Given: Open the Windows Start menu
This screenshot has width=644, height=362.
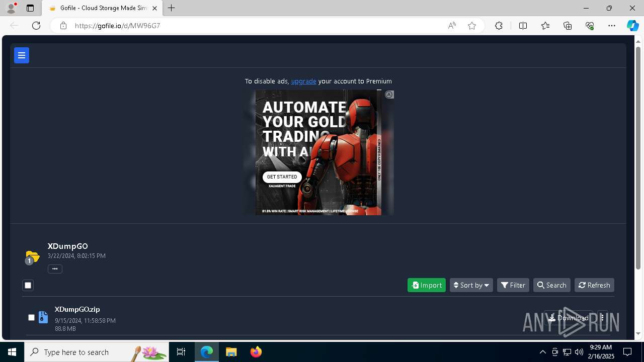Looking at the screenshot, I should point(12,352).
